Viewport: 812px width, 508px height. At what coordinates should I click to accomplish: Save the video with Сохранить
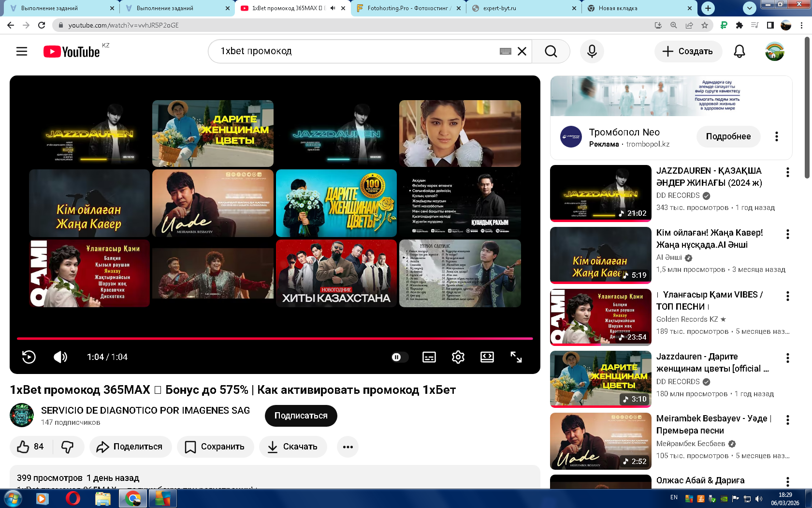pos(215,447)
